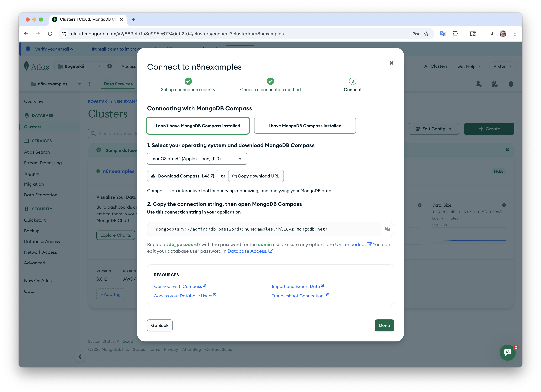Switch to the Data Services tab

118,84
